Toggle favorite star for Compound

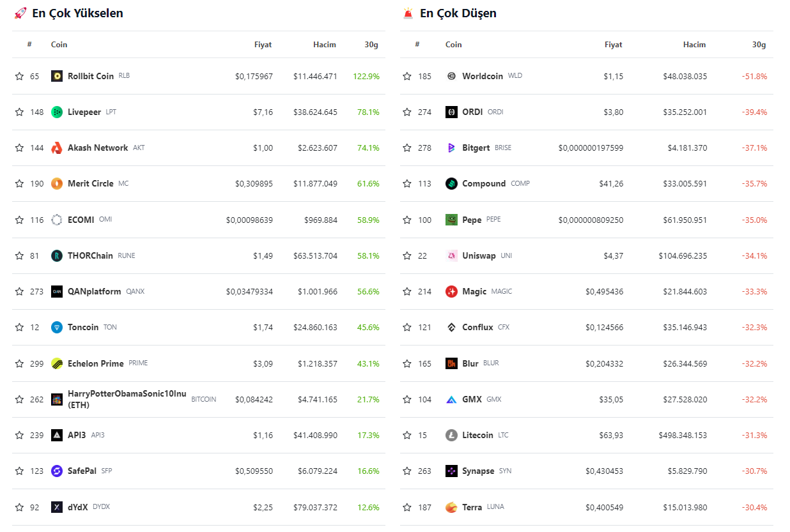(x=407, y=184)
